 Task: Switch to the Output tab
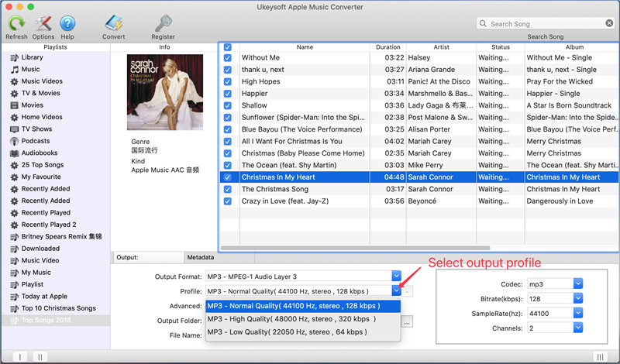(x=148, y=257)
